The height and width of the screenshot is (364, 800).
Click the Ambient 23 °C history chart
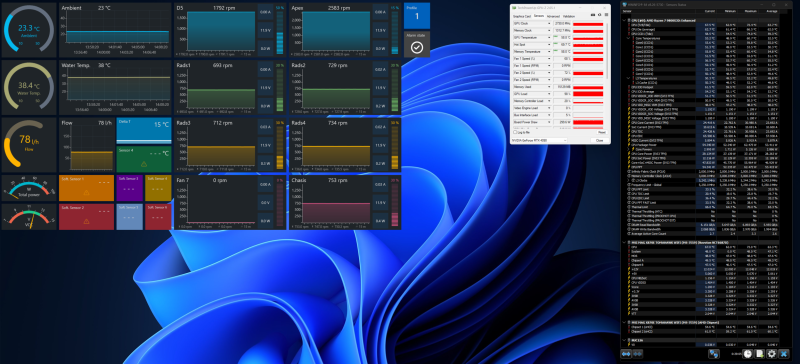pos(115,30)
